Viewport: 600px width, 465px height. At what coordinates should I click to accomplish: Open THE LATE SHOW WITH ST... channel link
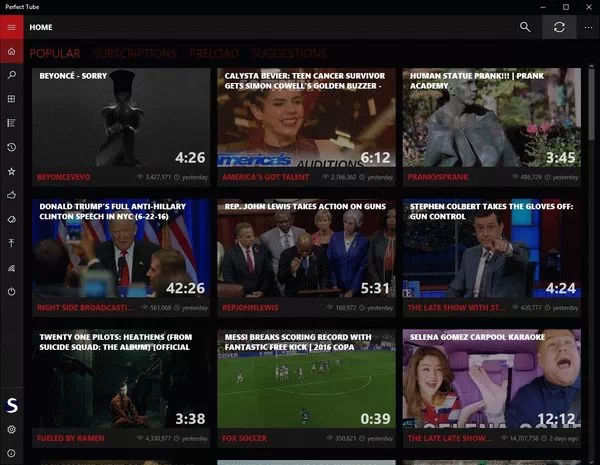[x=457, y=308]
